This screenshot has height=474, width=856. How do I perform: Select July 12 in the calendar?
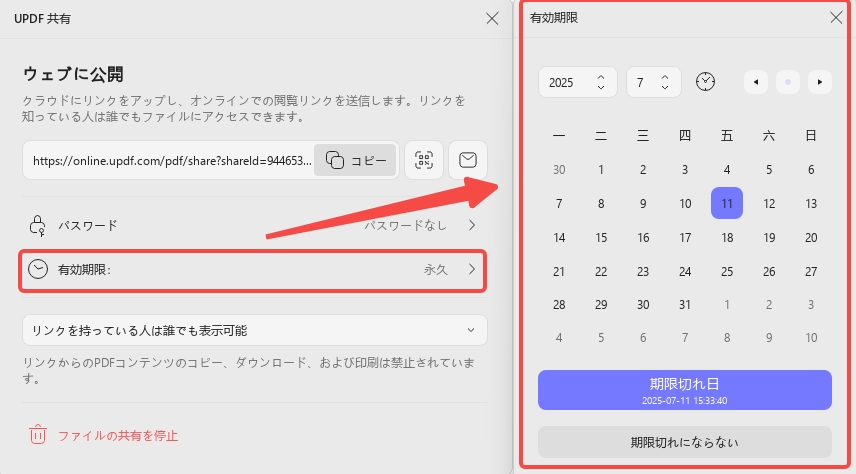coord(769,204)
